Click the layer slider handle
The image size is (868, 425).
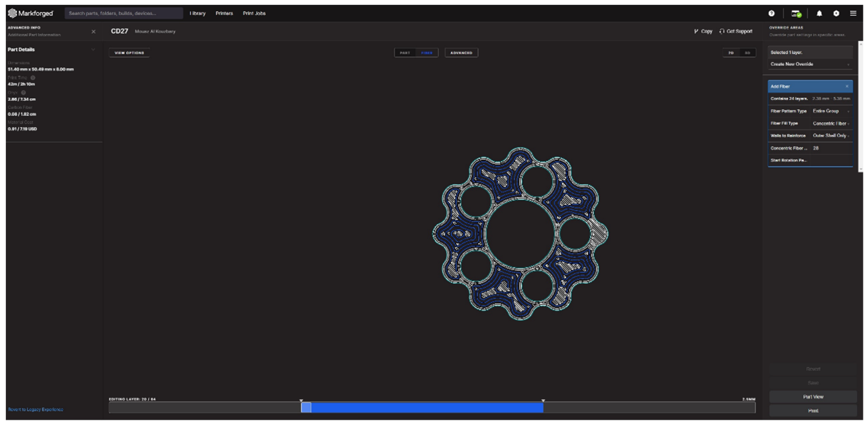click(306, 407)
